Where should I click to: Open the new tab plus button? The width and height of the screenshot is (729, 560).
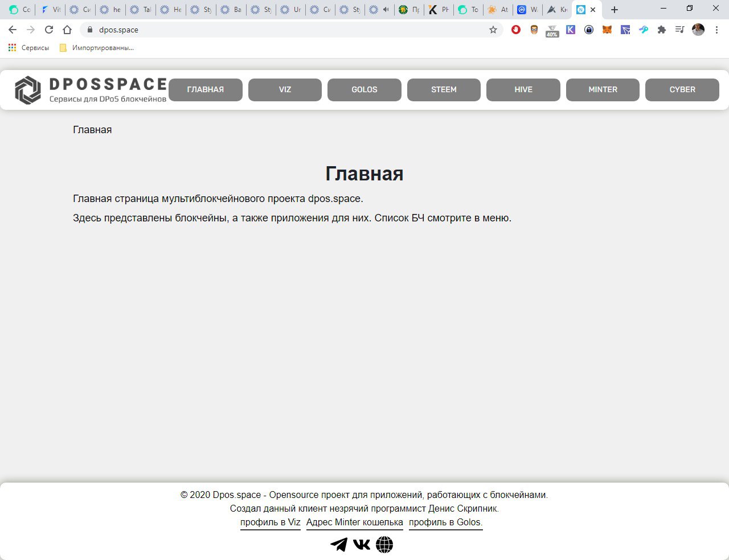(614, 10)
